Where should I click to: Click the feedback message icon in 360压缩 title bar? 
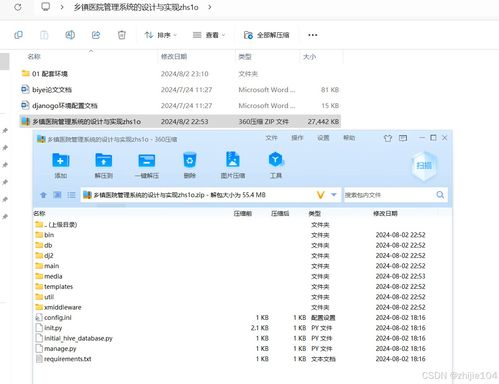pyautogui.click(x=403, y=138)
